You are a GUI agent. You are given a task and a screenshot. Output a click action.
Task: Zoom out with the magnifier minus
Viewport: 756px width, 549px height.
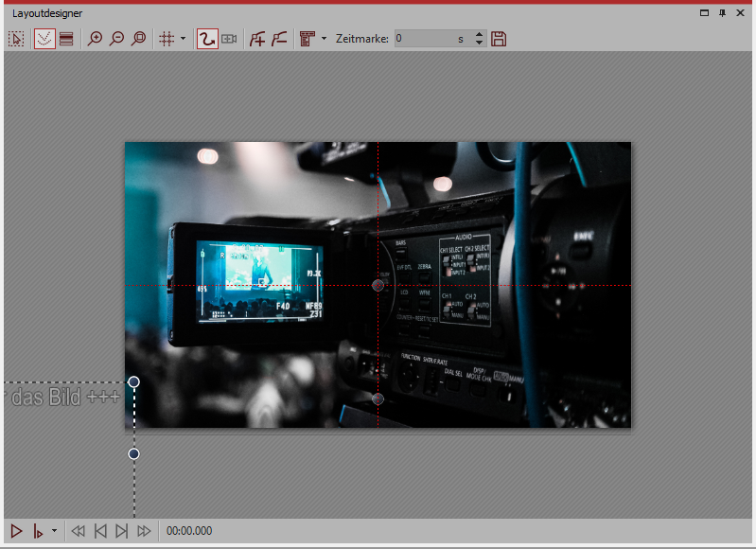(116, 39)
